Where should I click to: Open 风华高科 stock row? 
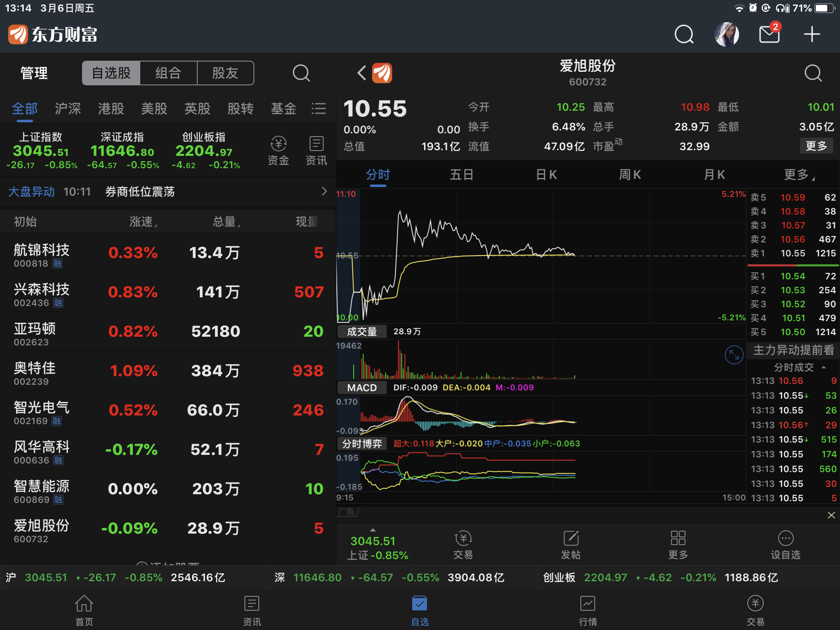click(x=168, y=450)
